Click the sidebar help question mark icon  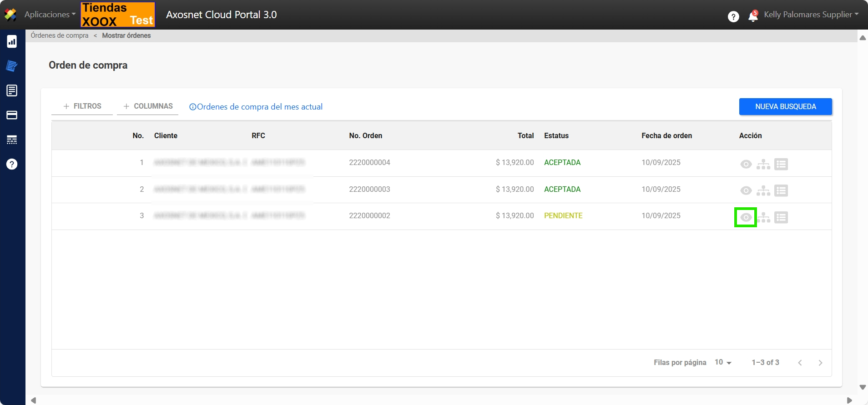coord(12,164)
